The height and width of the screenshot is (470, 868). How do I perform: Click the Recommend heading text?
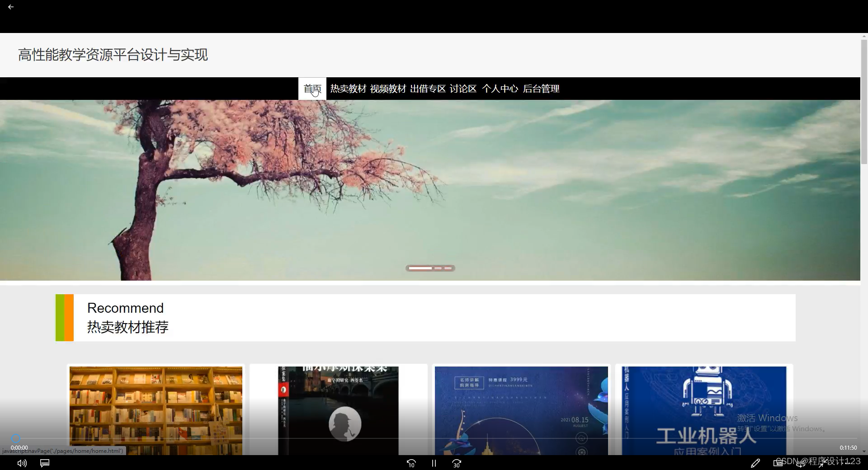[x=125, y=308]
